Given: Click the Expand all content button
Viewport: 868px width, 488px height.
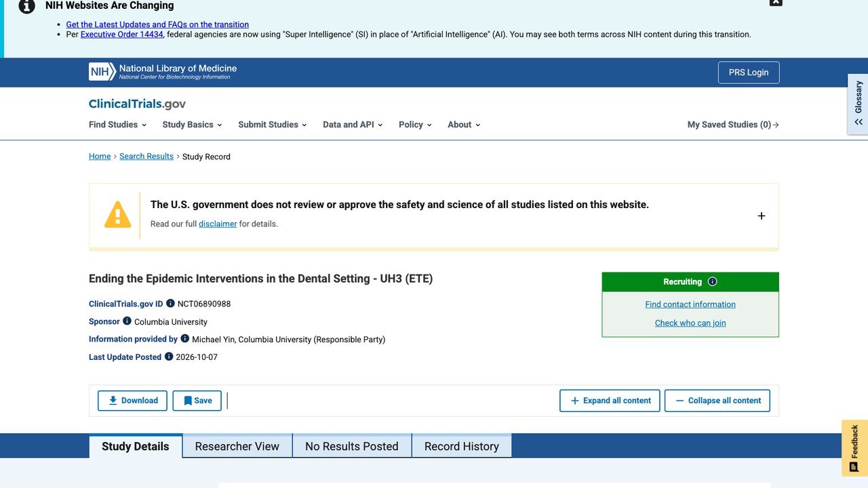Looking at the screenshot, I should tap(610, 401).
